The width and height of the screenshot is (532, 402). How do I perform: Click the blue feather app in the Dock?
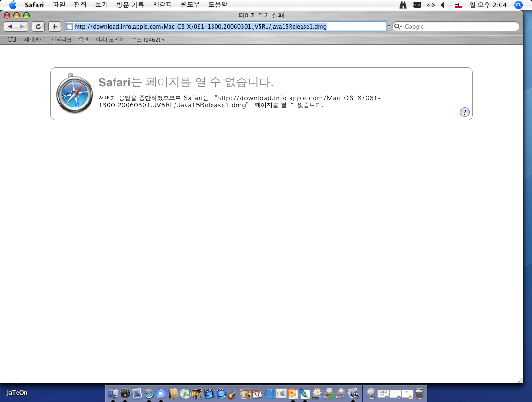(x=305, y=394)
